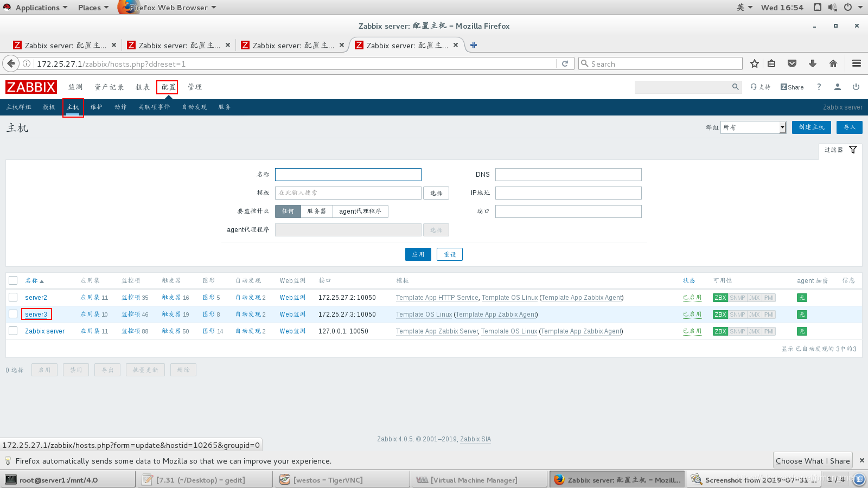Open input method menu '英'
This screenshot has height=488, width=868.
[744, 7]
